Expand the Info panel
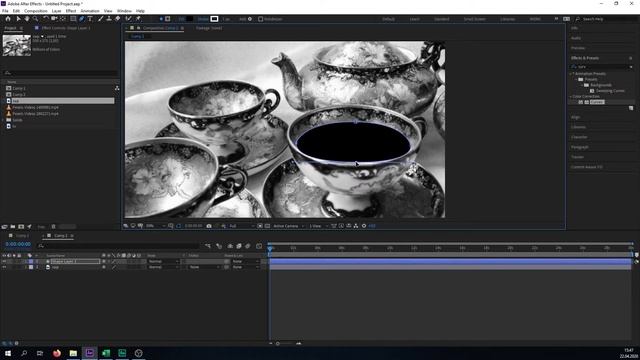 (x=575, y=28)
